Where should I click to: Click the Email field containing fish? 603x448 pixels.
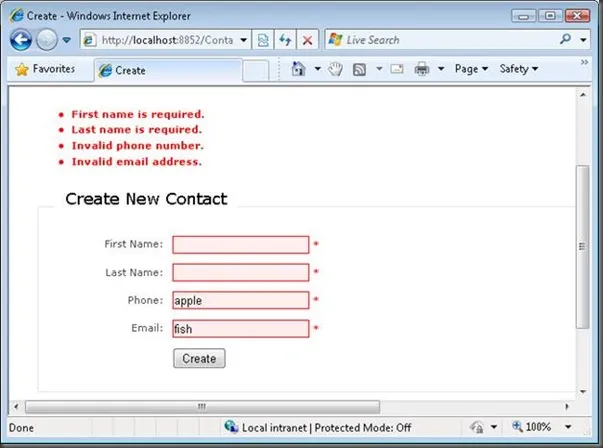click(x=241, y=329)
